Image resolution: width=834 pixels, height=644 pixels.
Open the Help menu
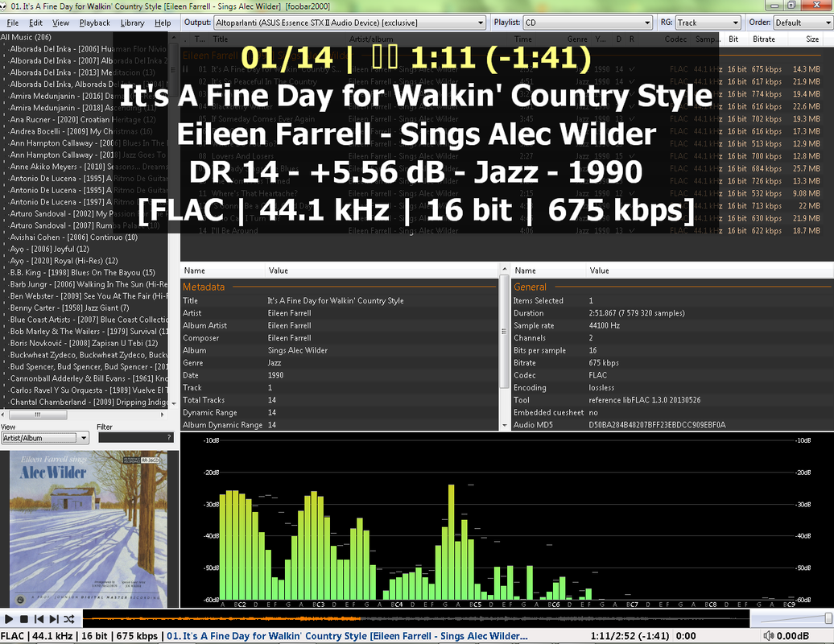point(163,23)
